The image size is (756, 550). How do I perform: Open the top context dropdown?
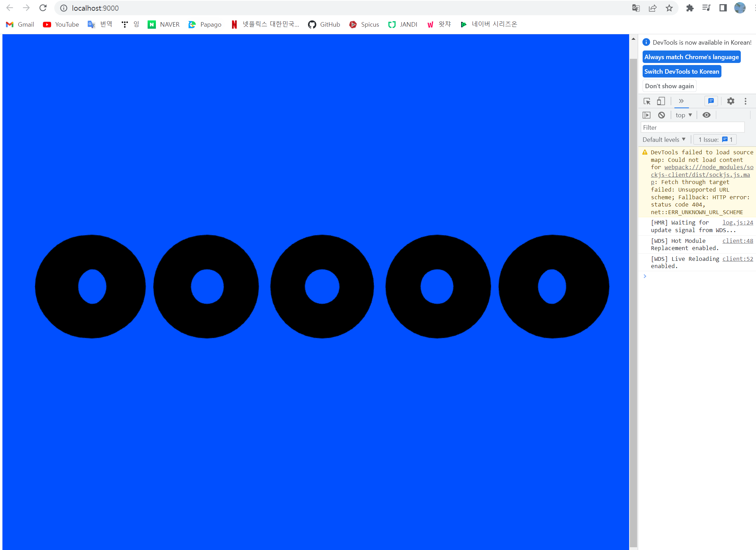coord(683,115)
